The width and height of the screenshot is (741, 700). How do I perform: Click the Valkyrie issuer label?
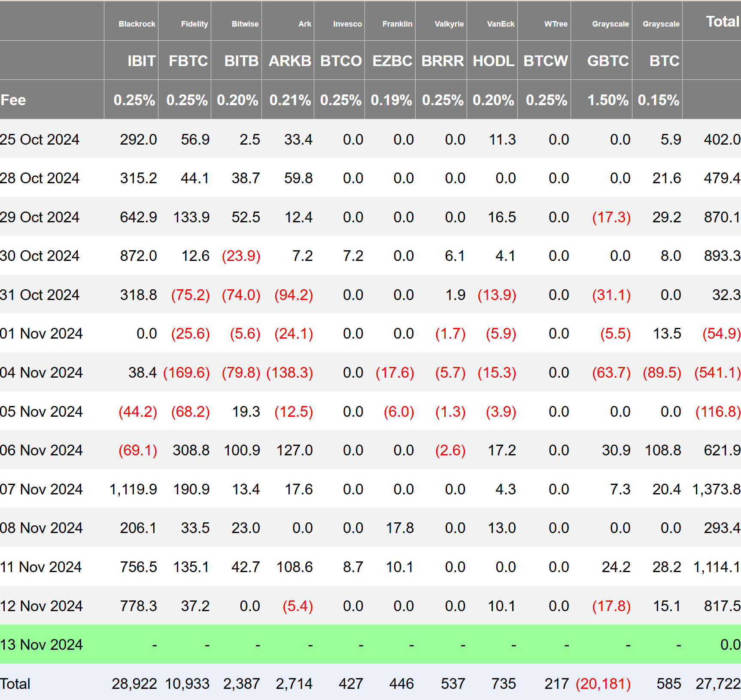pos(449,24)
